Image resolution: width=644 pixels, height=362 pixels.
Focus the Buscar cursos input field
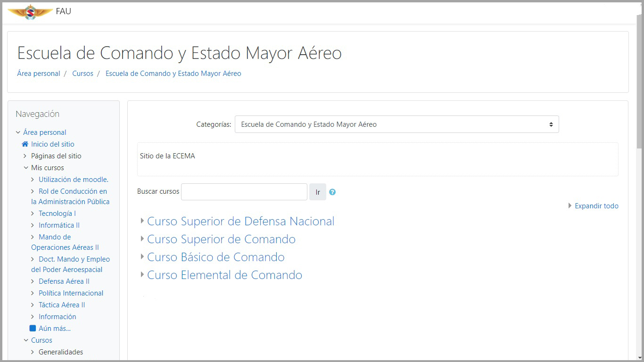pyautogui.click(x=244, y=192)
